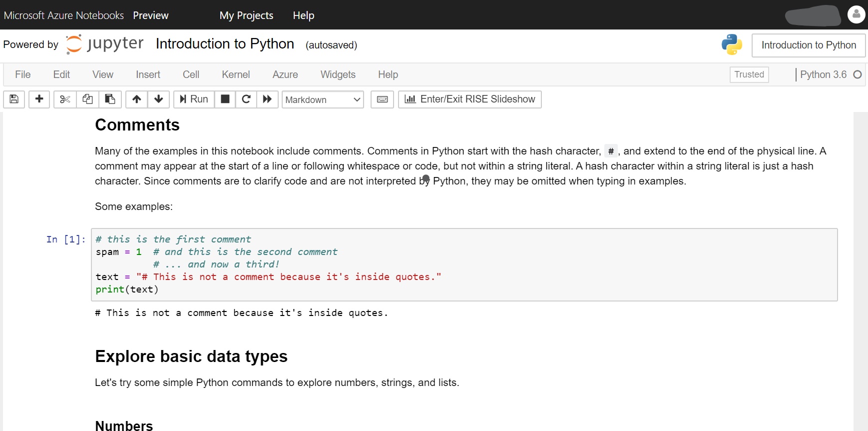
Task: Open the command palette keyboard icon
Action: [x=382, y=99]
